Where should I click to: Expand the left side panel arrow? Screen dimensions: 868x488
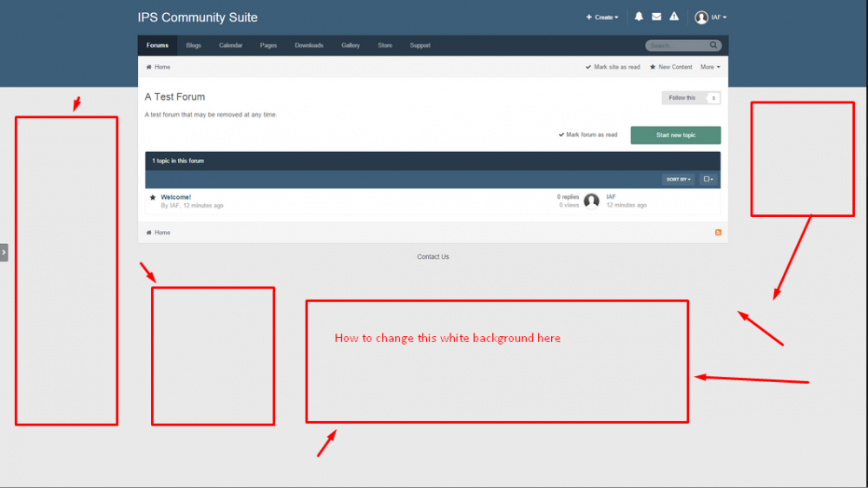point(3,252)
